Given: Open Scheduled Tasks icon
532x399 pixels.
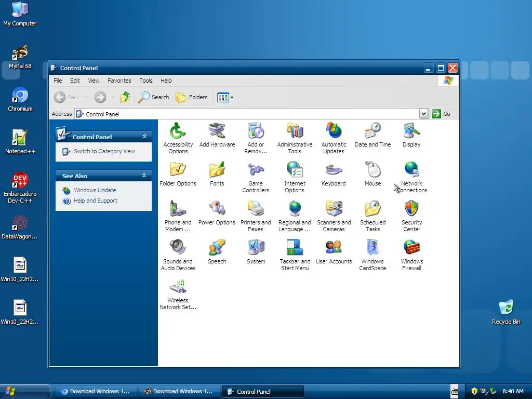Looking at the screenshot, I should [x=373, y=216].
